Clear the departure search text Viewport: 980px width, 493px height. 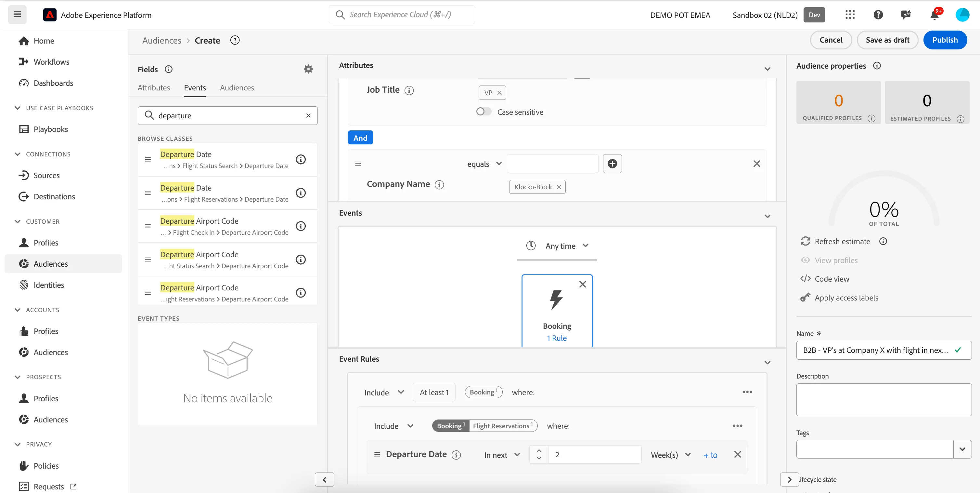pyautogui.click(x=308, y=115)
